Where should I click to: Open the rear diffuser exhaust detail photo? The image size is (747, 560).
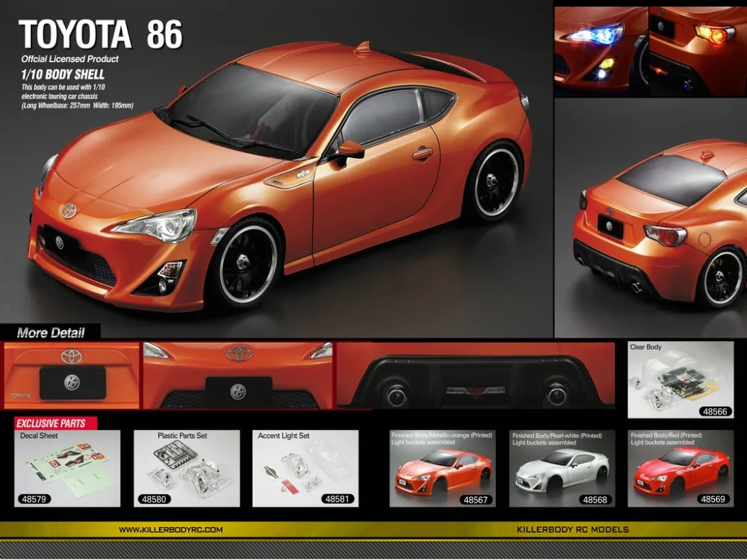click(475, 376)
